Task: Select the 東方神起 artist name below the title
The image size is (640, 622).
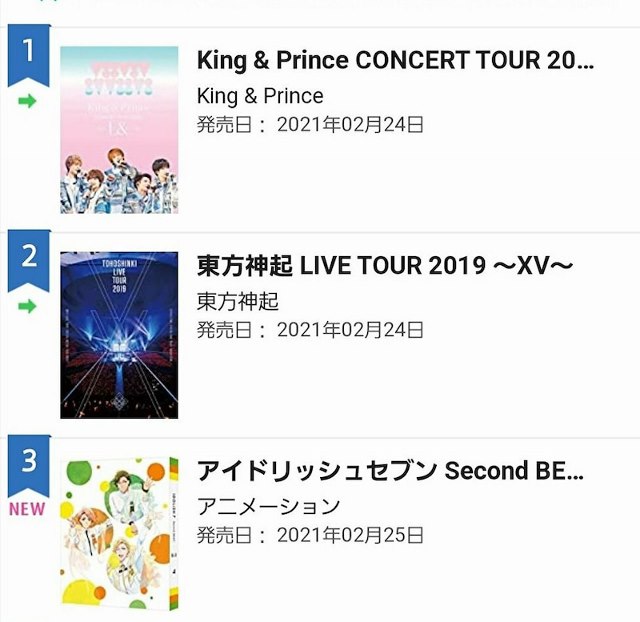Action: tap(238, 301)
